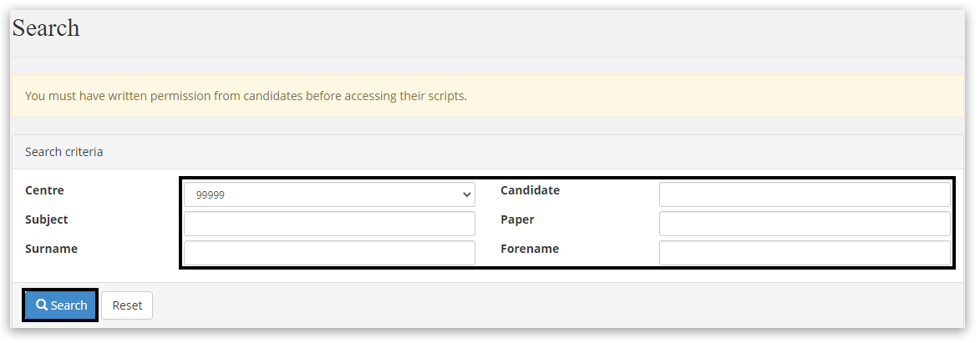The height and width of the screenshot is (343, 980).
Task: Click the 99999 value in Centre
Action: 211,195
